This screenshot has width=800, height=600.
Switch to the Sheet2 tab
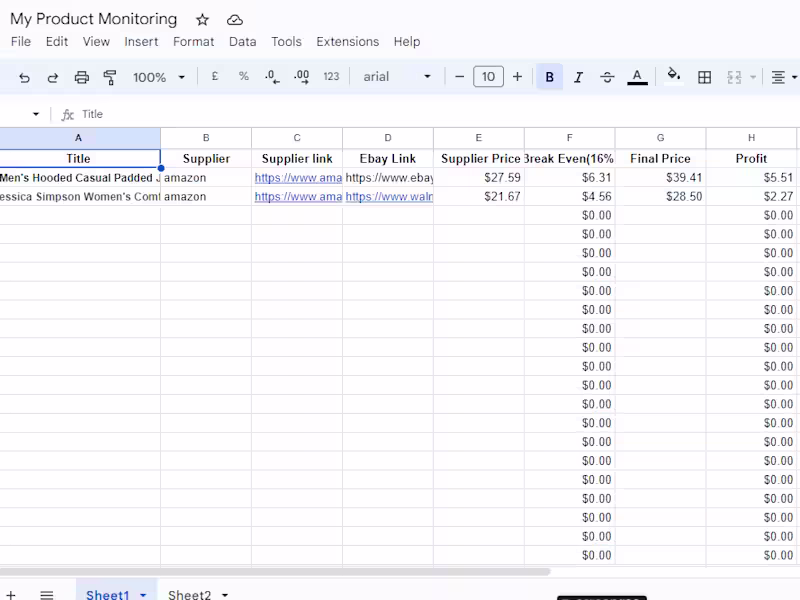pyautogui.click(x=189, y=594)
